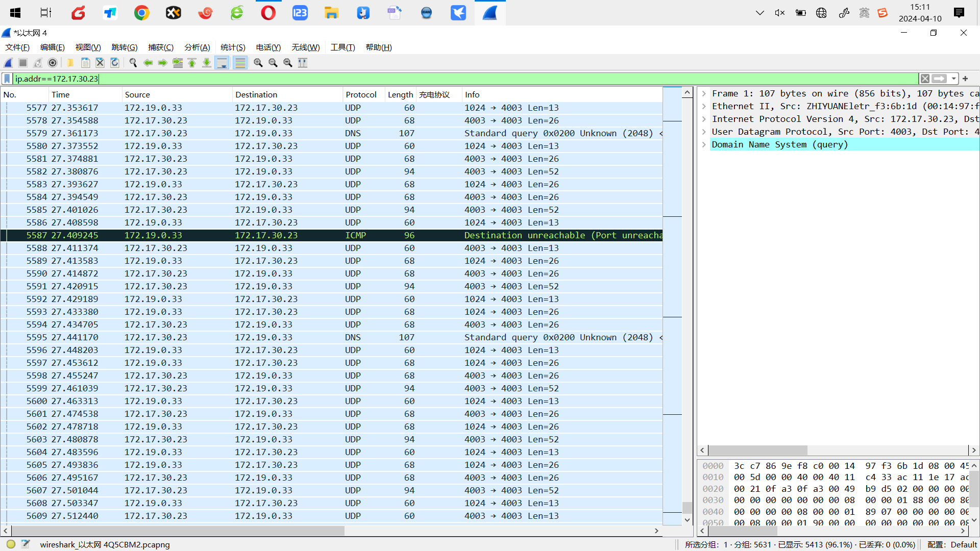Jump to the last packet icon
The width and height of the screenshot is (980, 551).
[207, 63]
